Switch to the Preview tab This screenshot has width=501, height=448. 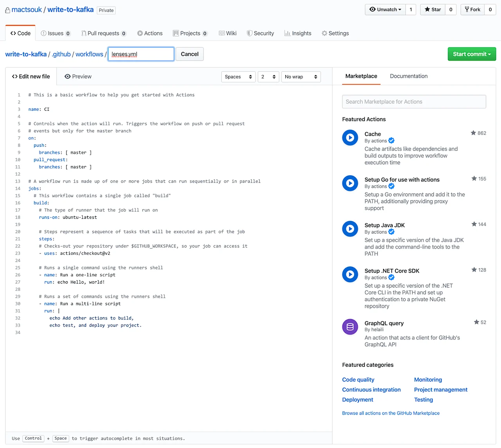78,76
